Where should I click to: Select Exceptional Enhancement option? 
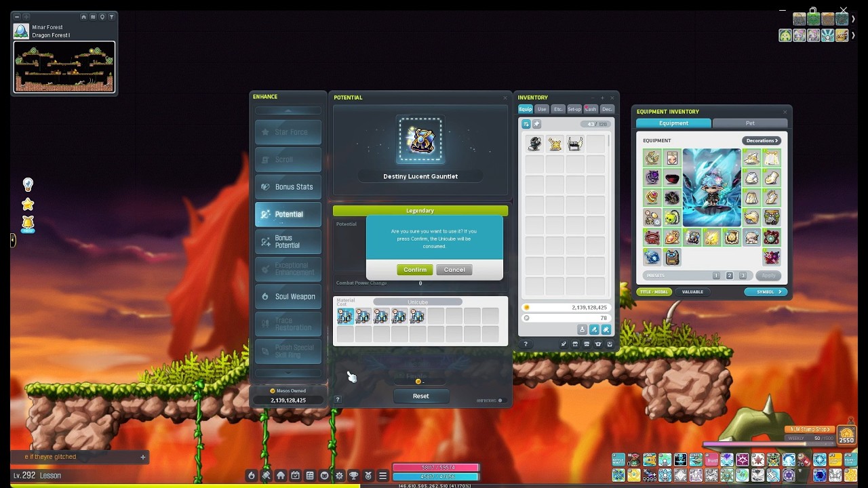click(288, 269)
